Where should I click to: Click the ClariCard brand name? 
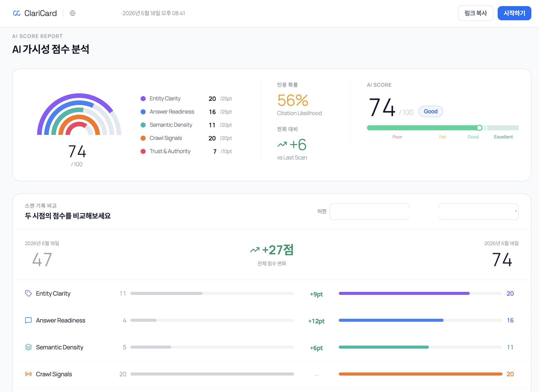click(x=41, y=13)
